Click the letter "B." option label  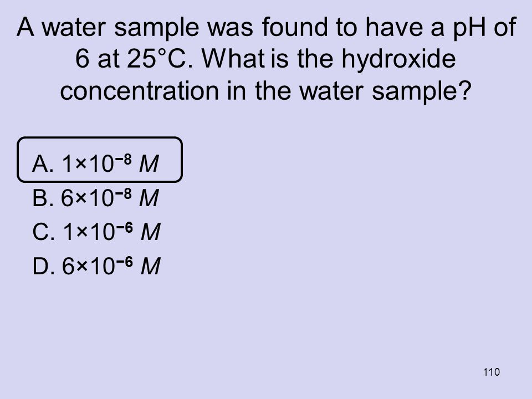(x=43, y=198)
